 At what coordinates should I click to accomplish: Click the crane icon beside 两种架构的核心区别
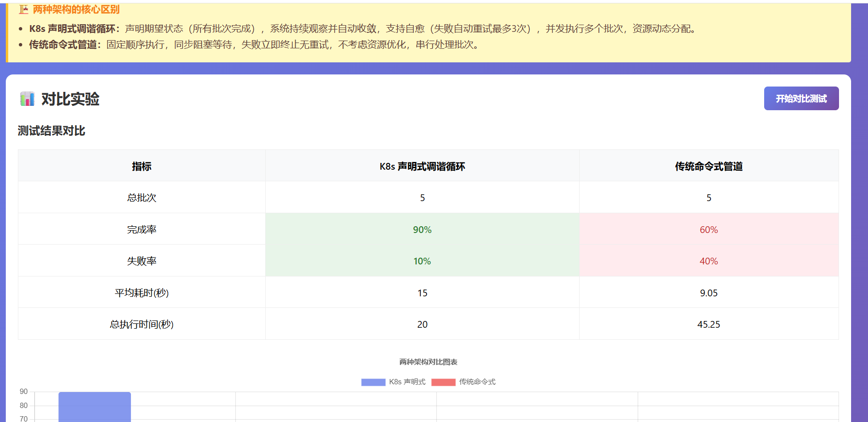click(24, 9)
